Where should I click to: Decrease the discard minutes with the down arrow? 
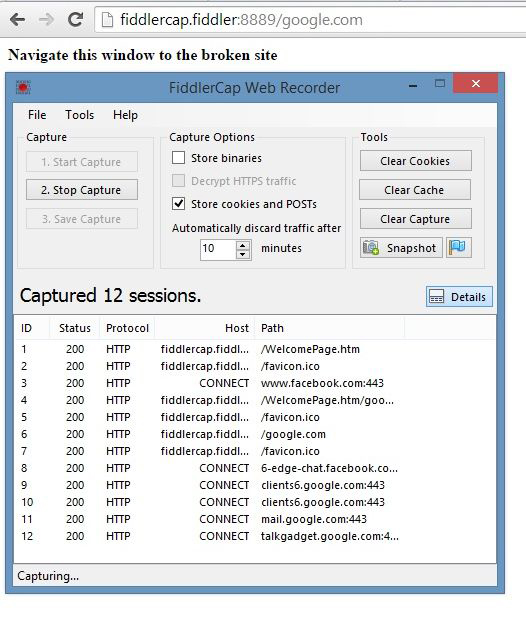(x=243, y=254)
